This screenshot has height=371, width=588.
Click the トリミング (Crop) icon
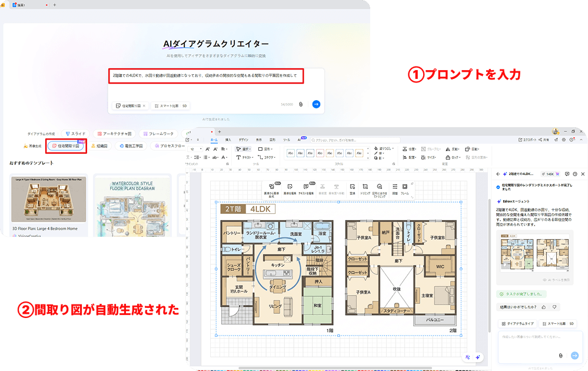tap(364, 186)
